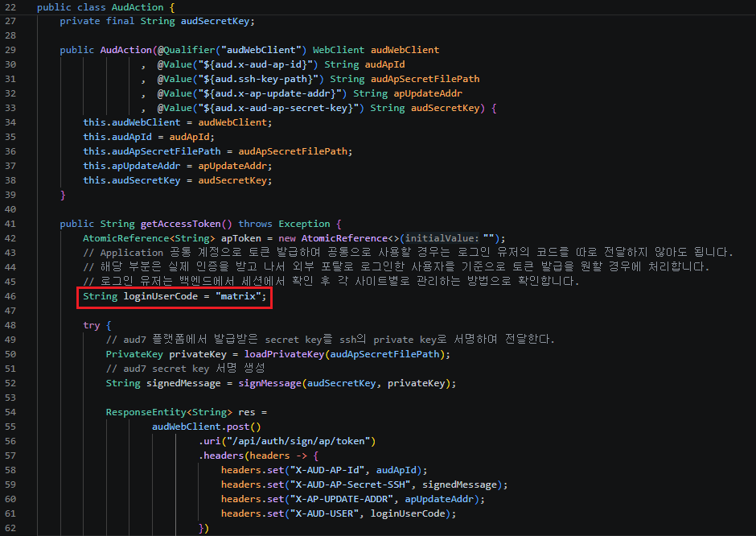756x536 pixels.
Task: Click the "X-AUD-USER" header string
Action: pos(324,513)
